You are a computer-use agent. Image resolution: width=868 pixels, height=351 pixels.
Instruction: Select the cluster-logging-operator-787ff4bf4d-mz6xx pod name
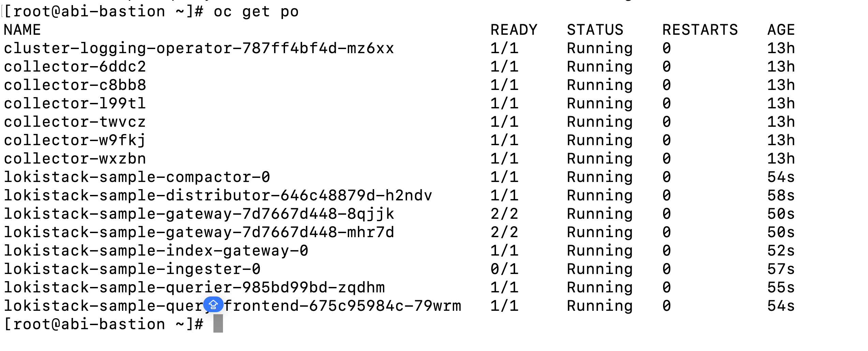[x=199, y=48]
